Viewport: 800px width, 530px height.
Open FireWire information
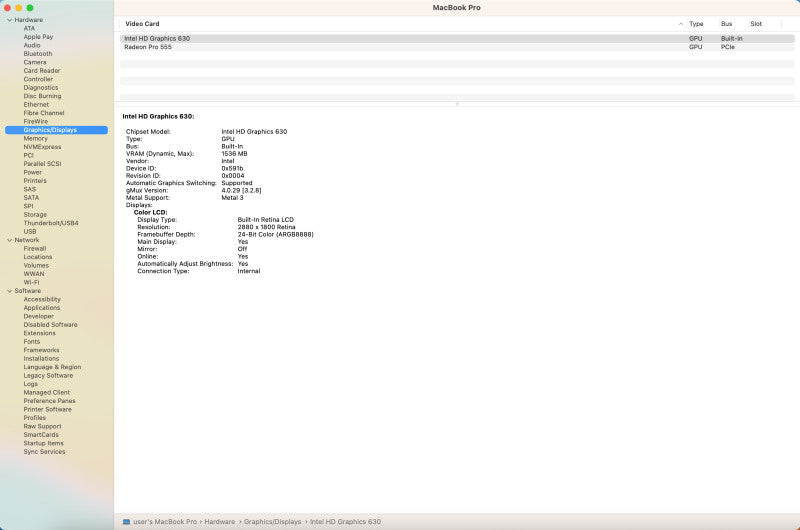point(36,121)
